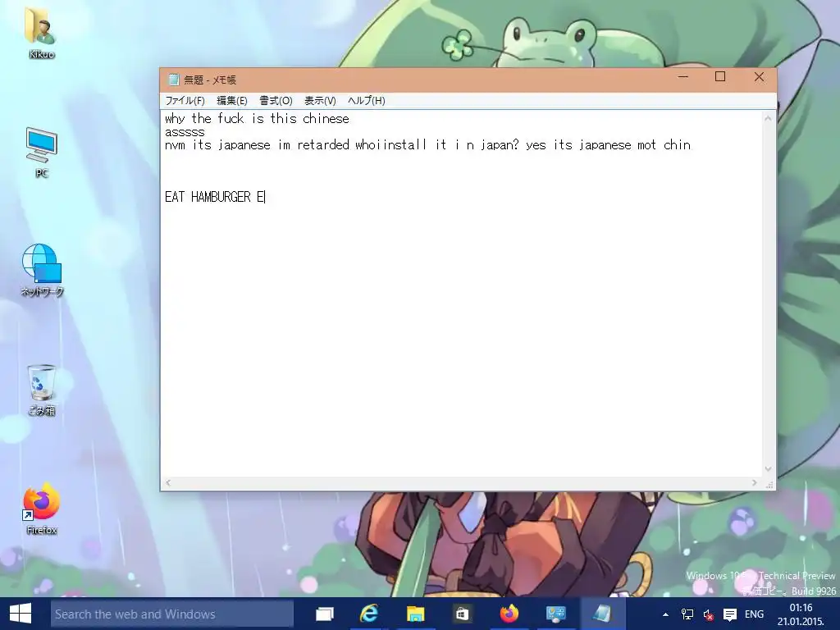The height and width of the screenshot is (630, 840).
Task: Open the Store from the taskbar
Action: pyautogui.click(x=462, y=614)
